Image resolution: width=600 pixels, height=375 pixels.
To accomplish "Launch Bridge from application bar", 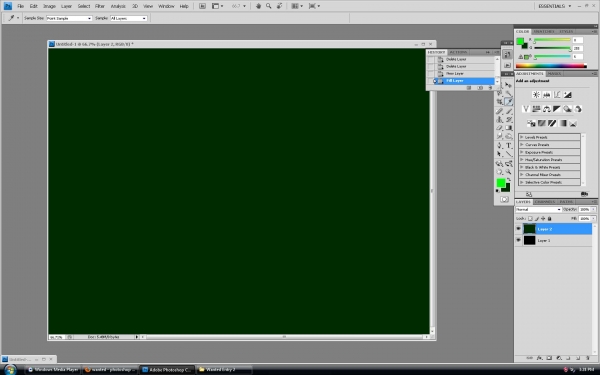I will (x=202, y=6).
